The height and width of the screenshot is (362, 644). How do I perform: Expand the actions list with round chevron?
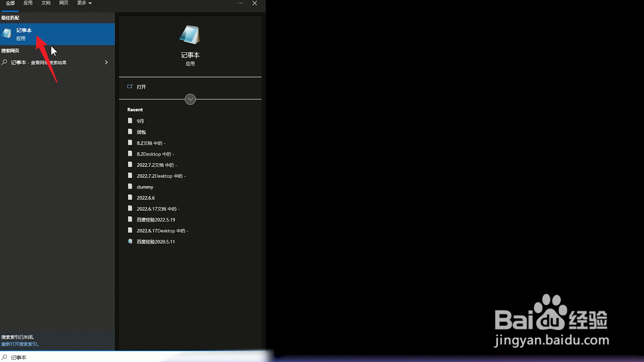pos(190,99)
